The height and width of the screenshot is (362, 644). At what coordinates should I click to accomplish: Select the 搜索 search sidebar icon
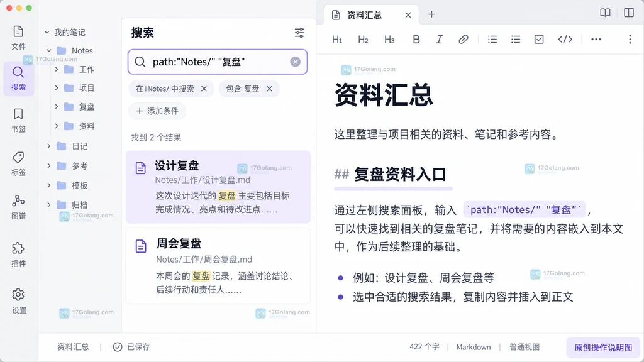coord(18,79)
